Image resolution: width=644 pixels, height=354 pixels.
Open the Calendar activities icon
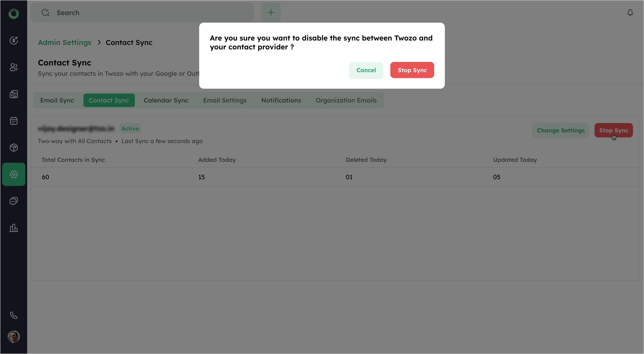click(14, 121)
